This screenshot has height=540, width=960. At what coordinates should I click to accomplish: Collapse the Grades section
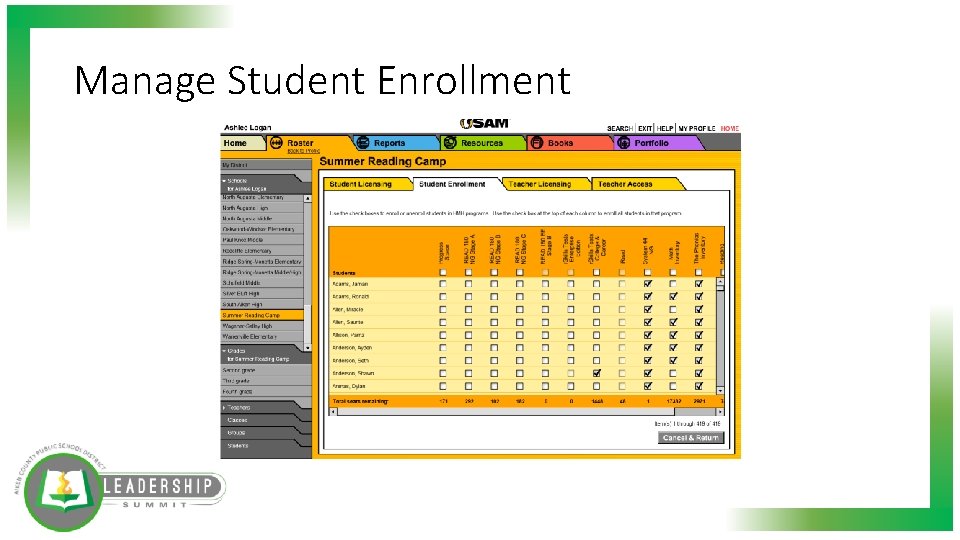tap(225, 351)
